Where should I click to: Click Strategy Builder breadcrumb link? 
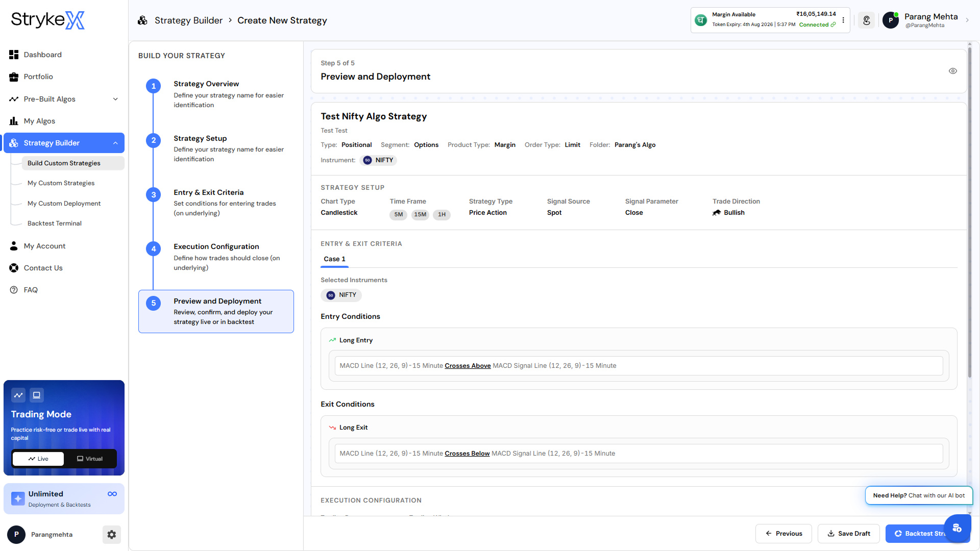pos(189,20)
